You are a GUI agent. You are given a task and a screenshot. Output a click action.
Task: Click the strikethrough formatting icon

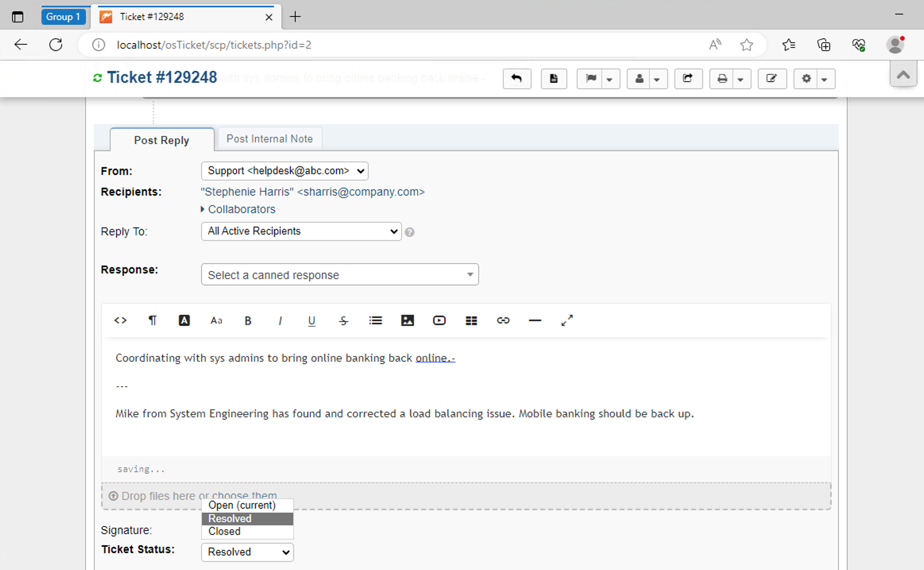(x=344, y=321)
